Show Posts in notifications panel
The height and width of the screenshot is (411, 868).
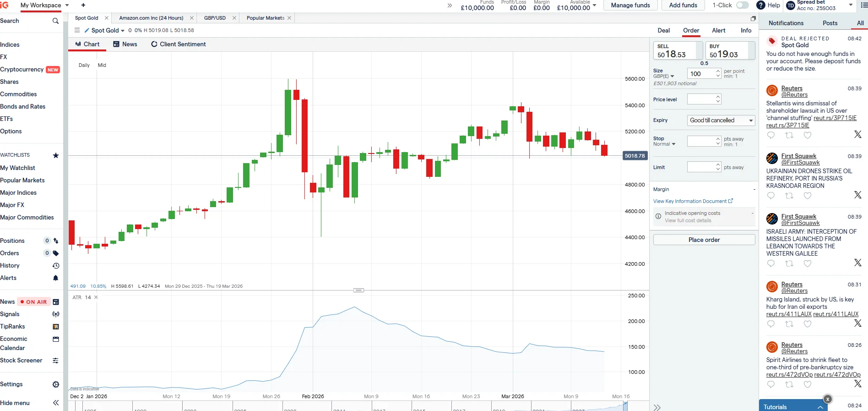point(830,23)
